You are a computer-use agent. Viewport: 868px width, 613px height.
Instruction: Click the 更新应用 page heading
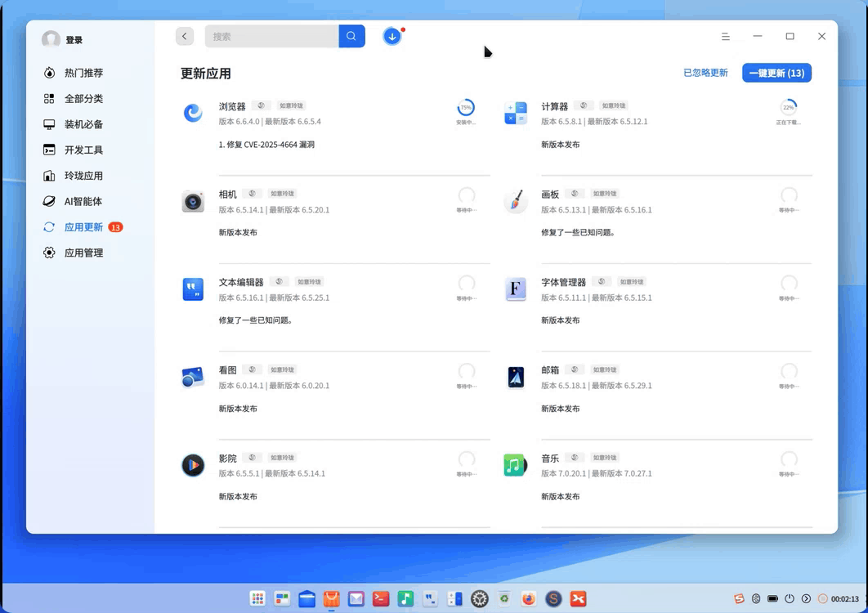click(205, 74)
